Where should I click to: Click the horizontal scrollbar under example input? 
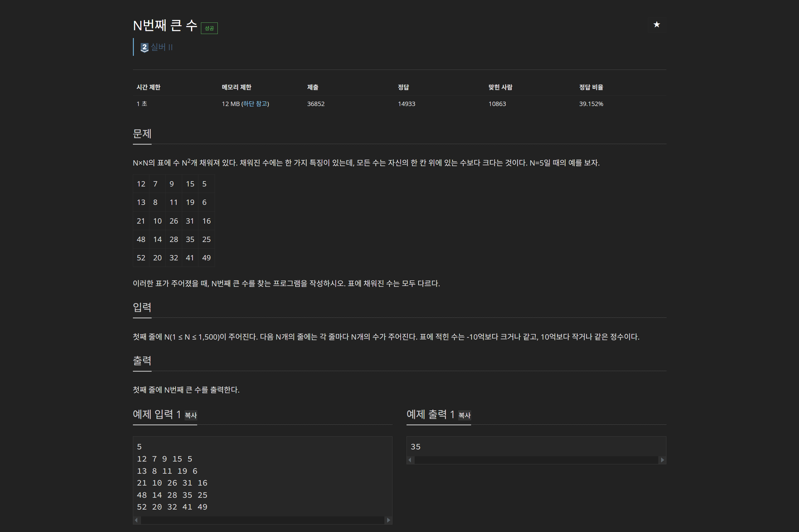pyautogui.click(x=262, y=520)
